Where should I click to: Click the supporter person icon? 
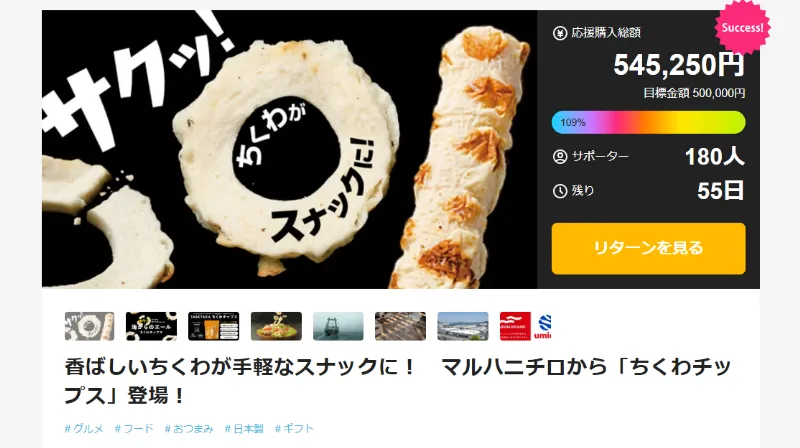(560, 157)
